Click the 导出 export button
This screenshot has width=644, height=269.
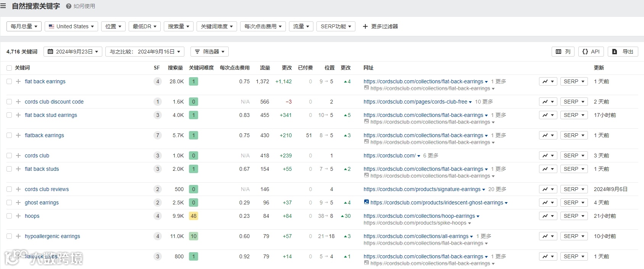[623, 52]
